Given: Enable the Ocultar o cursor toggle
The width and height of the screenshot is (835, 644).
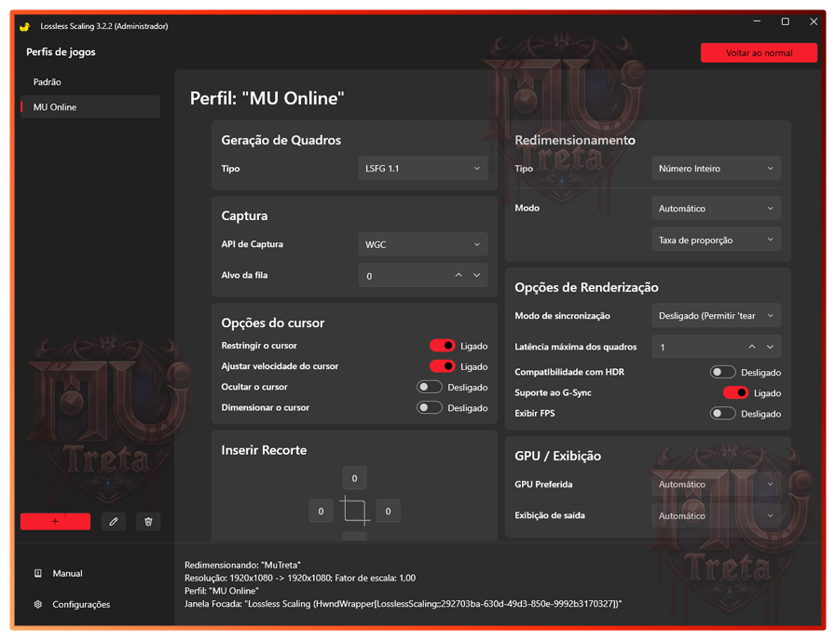Looking at the screenshot, I should [430, 387].
